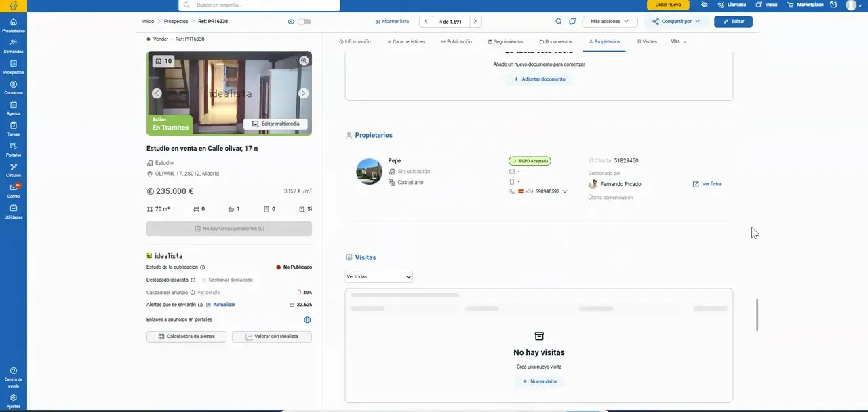Click the Buscar en inmovilla search field
Viewport: 868px width, 412px height.
click(259, 5)
